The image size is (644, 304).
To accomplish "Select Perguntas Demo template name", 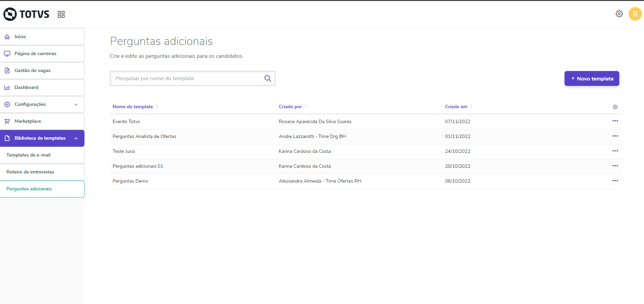I will coord(130,181).
